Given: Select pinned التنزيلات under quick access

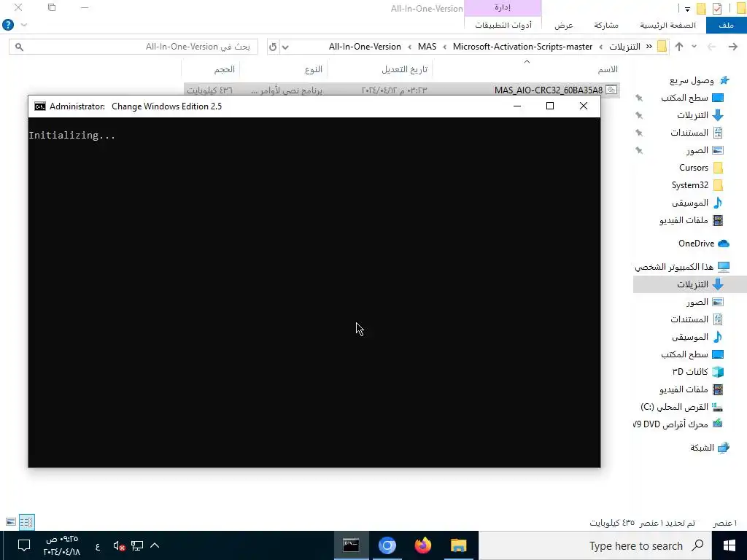Looking at the screenshot, I should point(700,115).
